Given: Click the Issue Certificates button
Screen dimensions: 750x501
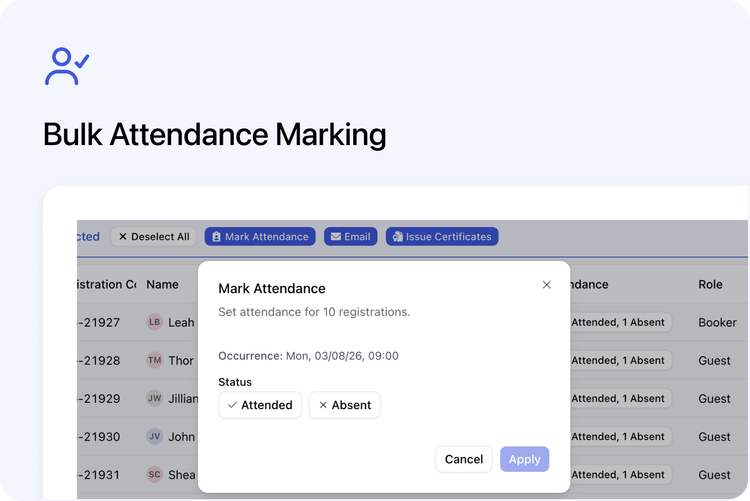Looking at the screenshot, I should [x=442, y=236].
